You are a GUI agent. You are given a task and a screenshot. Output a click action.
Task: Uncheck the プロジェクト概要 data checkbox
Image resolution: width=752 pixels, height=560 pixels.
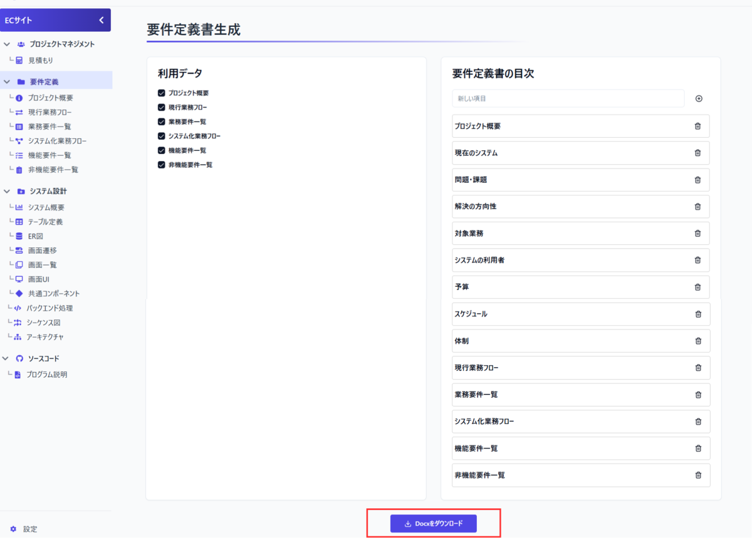coord(162,93)
